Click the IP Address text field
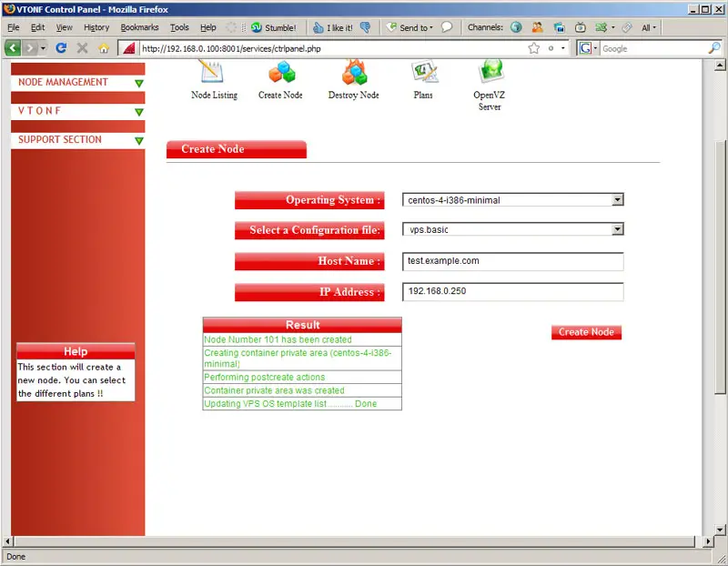 point(512,291)
